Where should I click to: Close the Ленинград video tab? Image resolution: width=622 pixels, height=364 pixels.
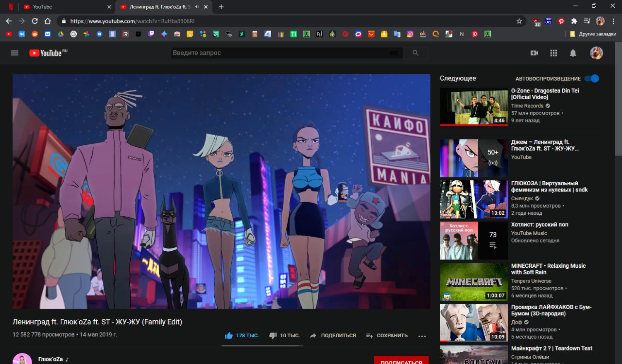207,7
